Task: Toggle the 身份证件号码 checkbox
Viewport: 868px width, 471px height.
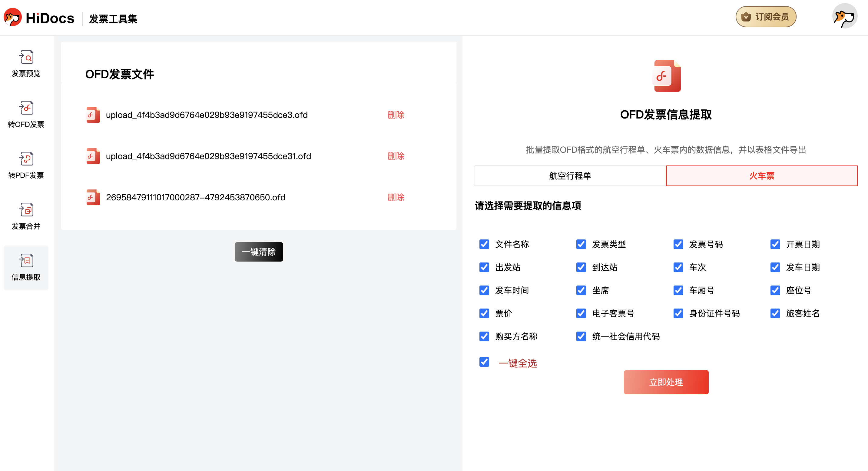Action: pos(678,313)
